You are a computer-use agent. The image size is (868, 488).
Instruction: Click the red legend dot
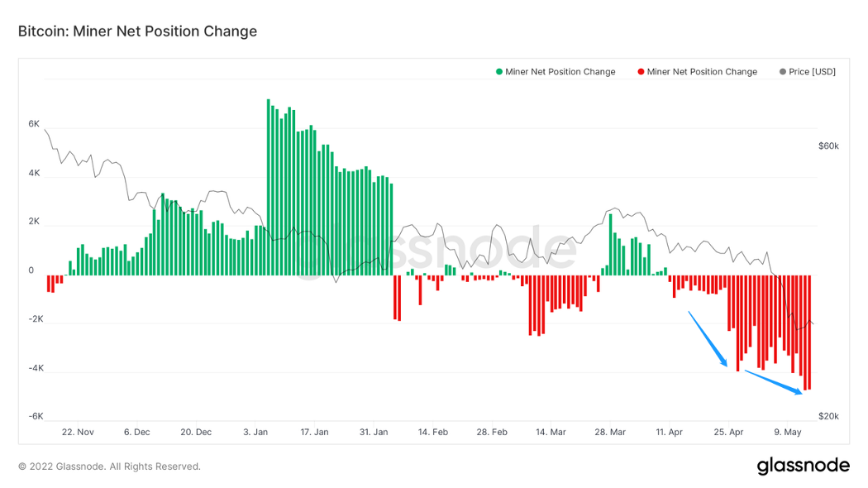641,72
